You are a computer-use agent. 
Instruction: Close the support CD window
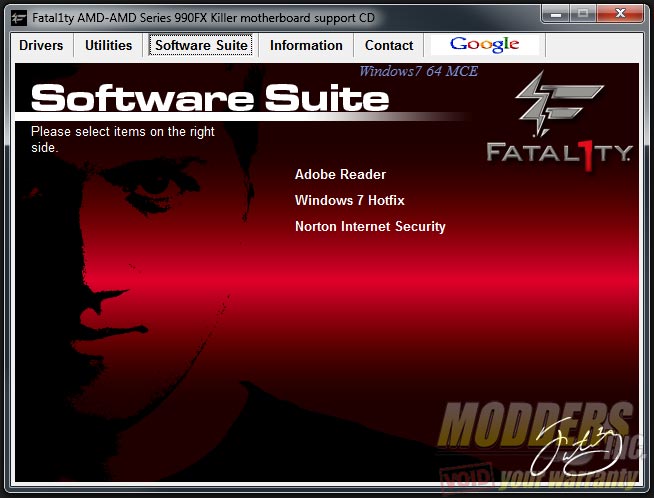[x=620, y=14]
